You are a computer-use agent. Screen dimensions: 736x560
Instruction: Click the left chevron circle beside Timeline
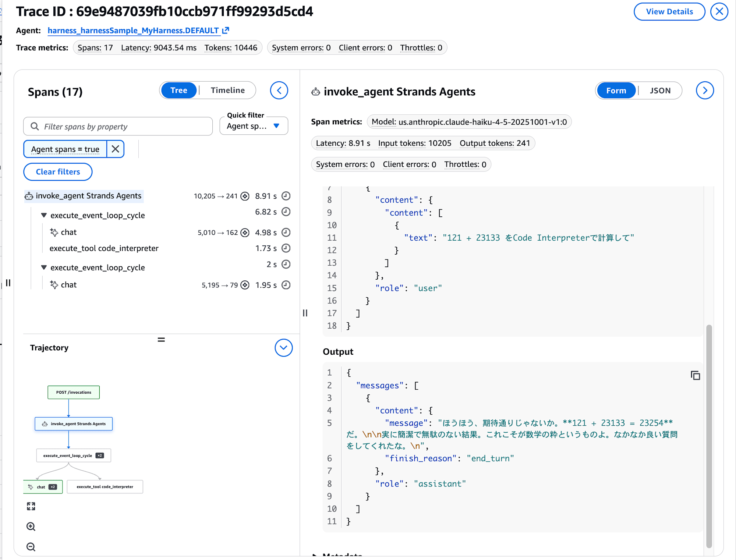pos(279,91)
